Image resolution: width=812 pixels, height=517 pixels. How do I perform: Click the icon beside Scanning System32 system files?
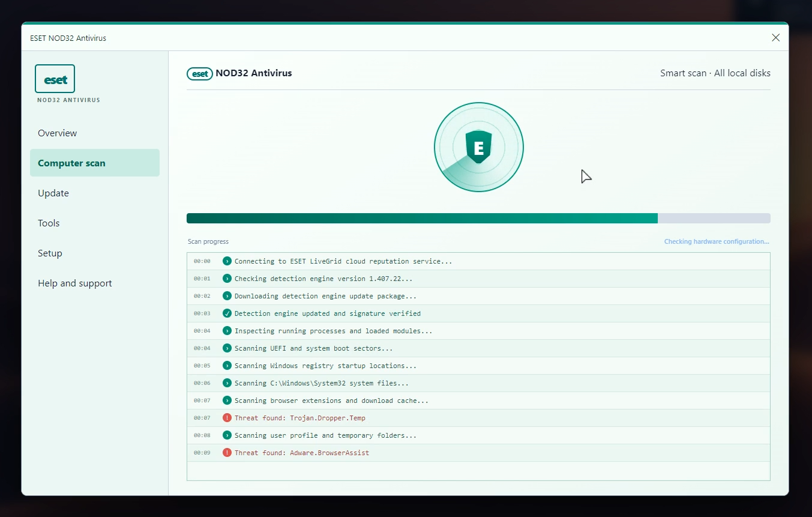click(227, 383)
